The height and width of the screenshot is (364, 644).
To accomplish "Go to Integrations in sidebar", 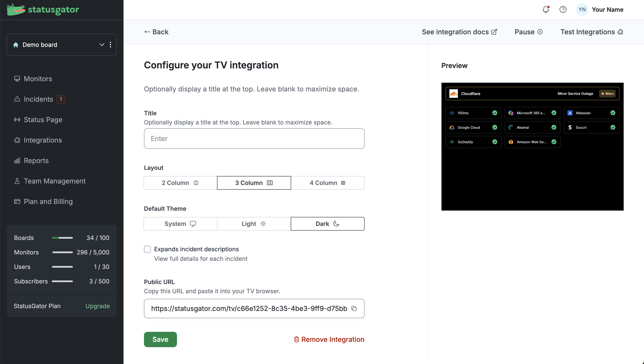I will point(43,140).
